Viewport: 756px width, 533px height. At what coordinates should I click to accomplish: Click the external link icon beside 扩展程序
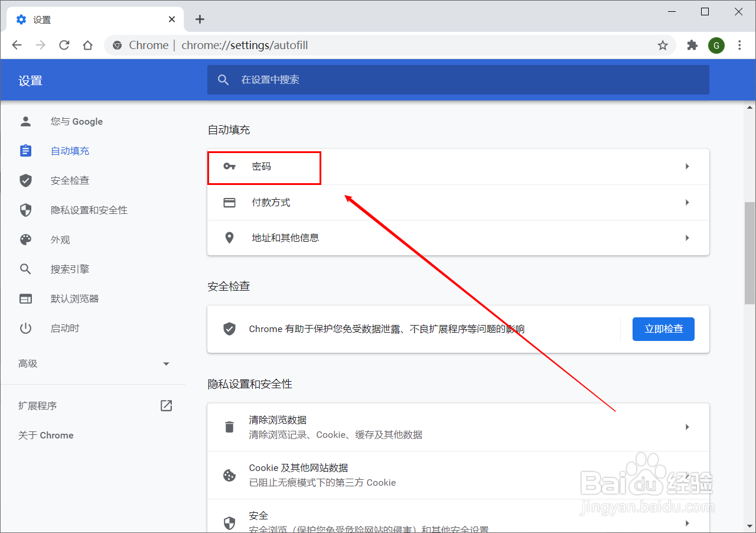167,405
